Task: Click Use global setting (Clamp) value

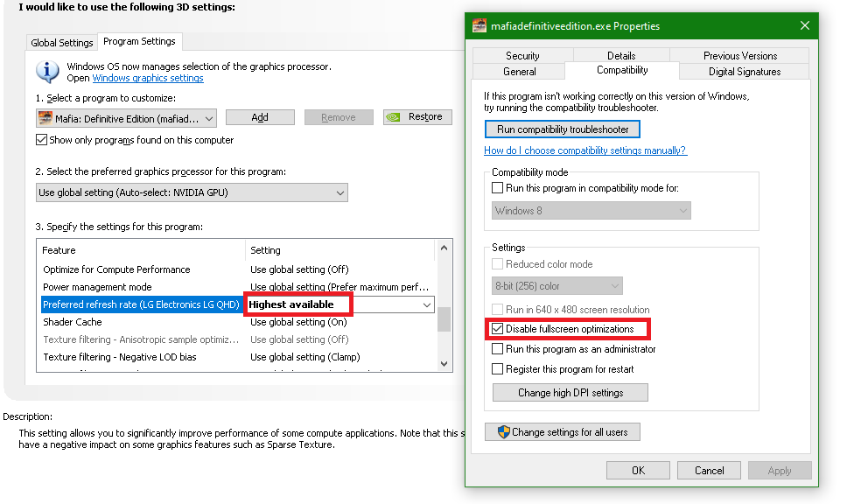Action: [x=305, y=357]
